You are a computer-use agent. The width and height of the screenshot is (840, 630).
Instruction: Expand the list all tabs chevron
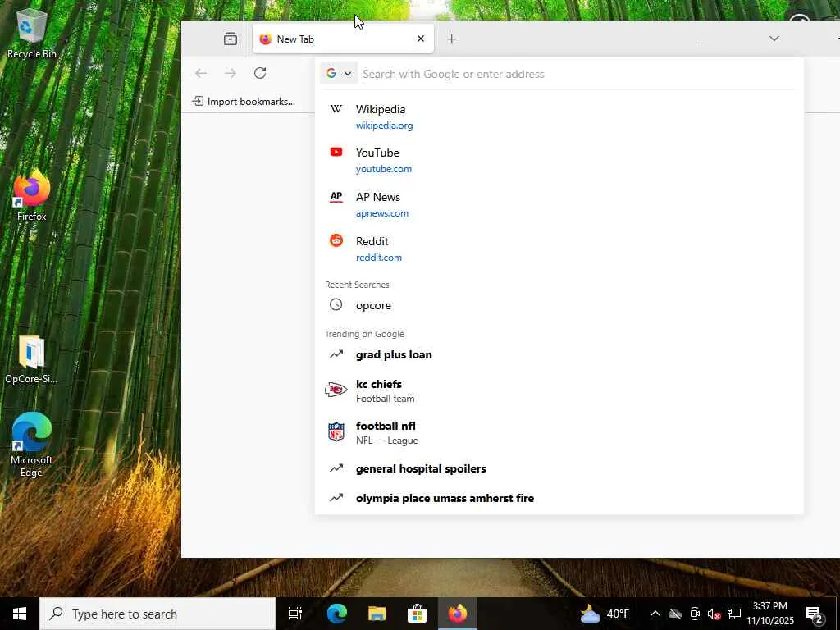point(774,39)
